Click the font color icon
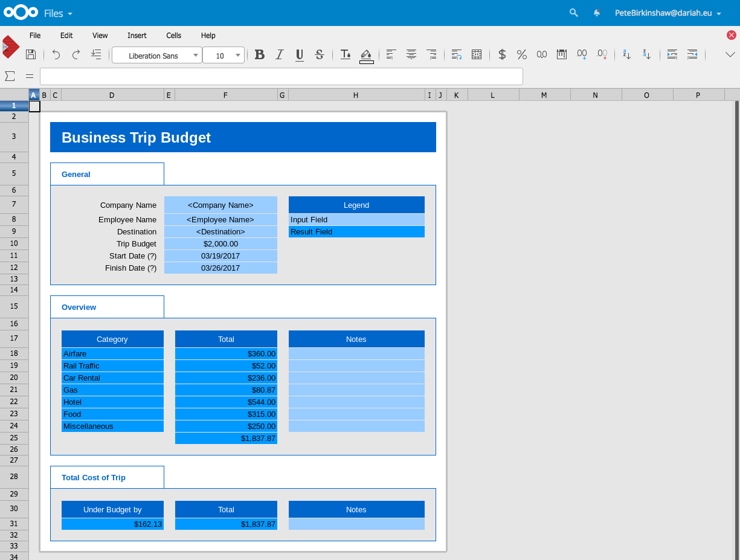Image resolution: width=740 pixels, height=560 pixels. pyautogui.click(x=346, y=55)
